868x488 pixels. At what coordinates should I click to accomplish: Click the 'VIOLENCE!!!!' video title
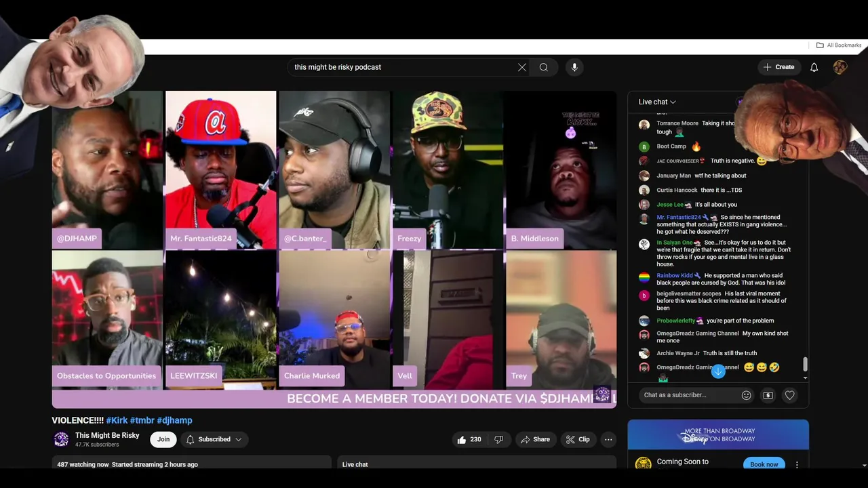tap(77, 420)
